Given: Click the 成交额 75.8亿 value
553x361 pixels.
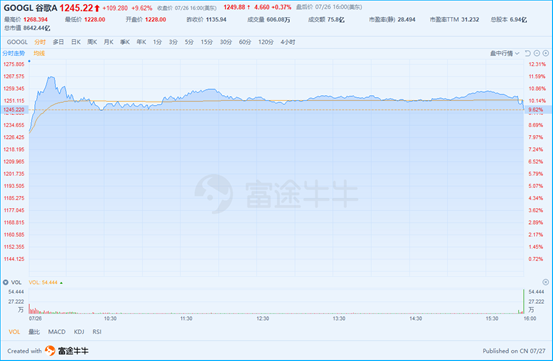Looking at the screenshot, I should pyautogui.click(x=336, y=19).
